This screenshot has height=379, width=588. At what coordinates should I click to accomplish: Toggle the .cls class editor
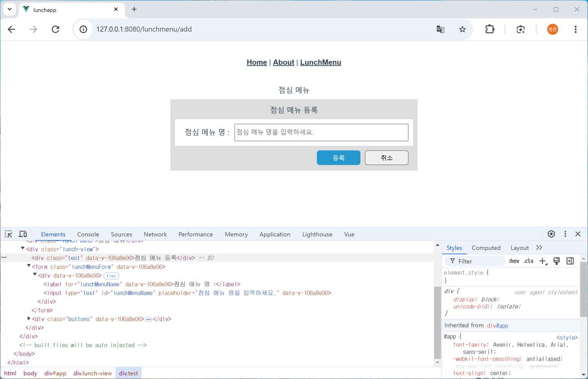(529, 261)
